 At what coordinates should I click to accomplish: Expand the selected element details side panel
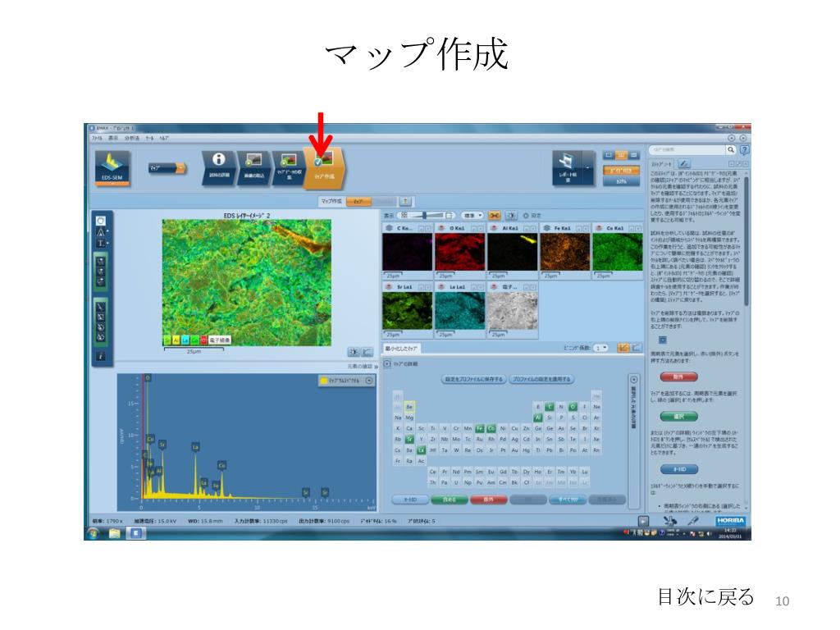[634, 380]
